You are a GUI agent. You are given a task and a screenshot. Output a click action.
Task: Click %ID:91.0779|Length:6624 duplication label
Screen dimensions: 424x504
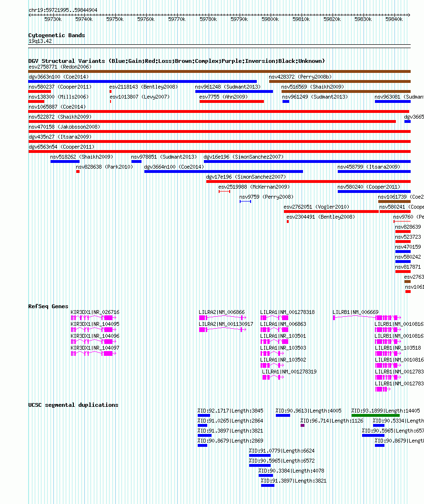tap(282, 450)
